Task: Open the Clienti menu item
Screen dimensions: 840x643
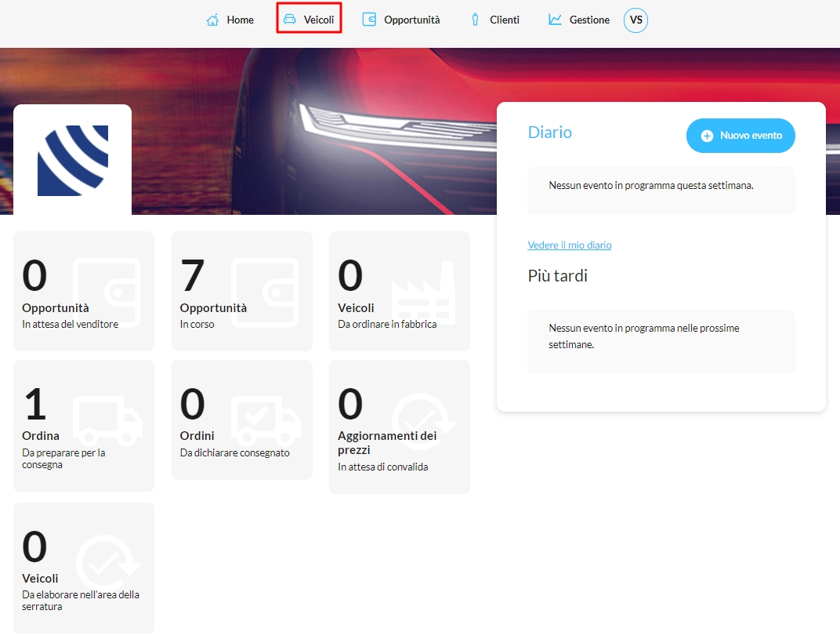Action: [495, 20]
